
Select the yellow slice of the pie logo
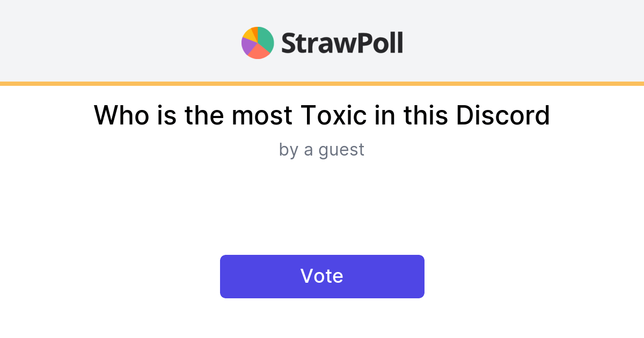click(249, 35)
